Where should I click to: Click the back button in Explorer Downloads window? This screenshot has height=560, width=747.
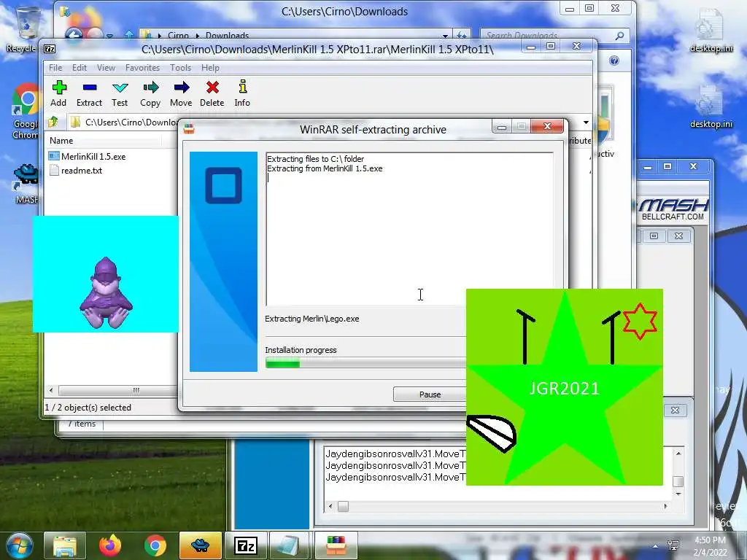pos(74,35)
